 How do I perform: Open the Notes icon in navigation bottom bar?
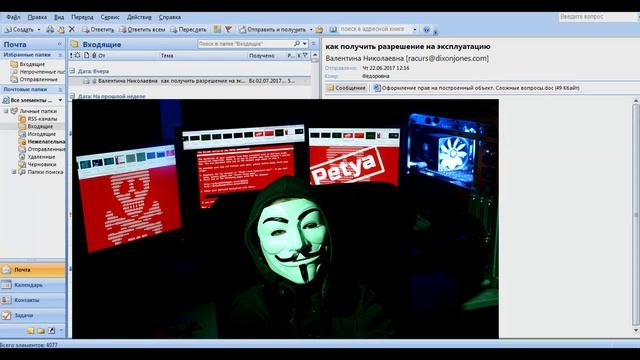pyautogui.click(x=30, y=331)
